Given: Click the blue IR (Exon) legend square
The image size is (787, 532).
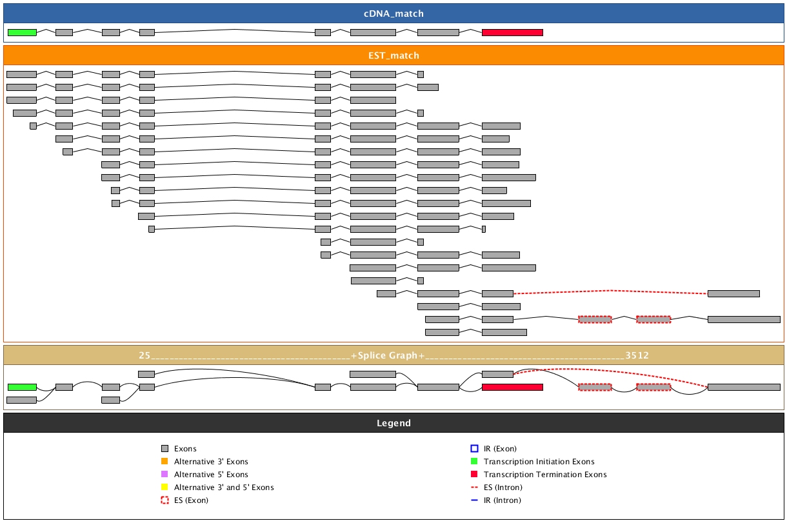Looking at the screenshot, I should click(x=474, y=449).
